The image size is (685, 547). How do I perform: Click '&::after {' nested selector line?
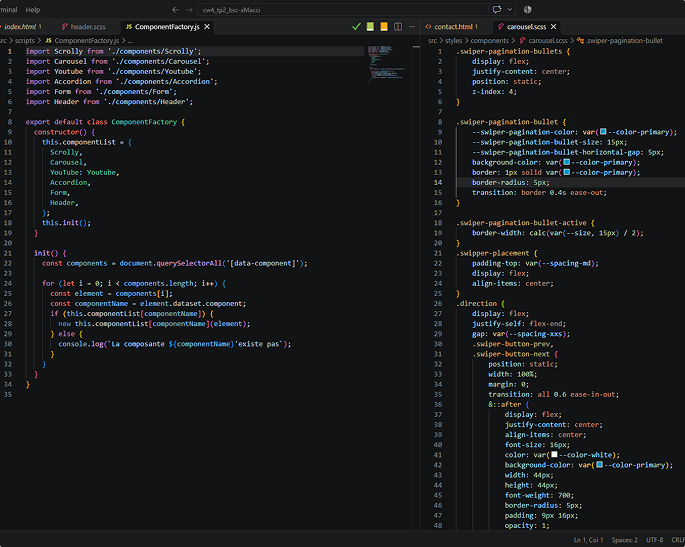coord(509,404)
